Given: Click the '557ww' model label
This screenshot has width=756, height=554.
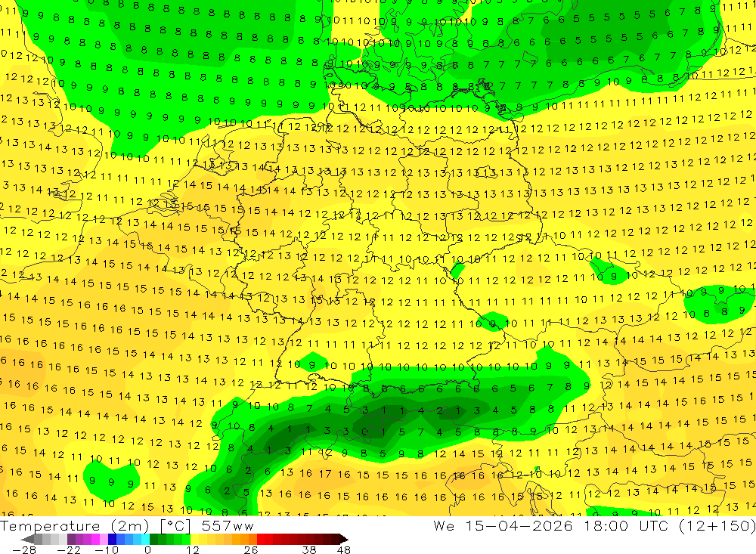Looking at the screenshot, I should [x=228, y=526].
